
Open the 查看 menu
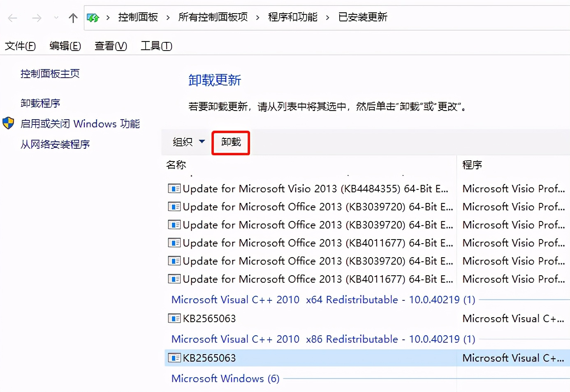(110, 46)
